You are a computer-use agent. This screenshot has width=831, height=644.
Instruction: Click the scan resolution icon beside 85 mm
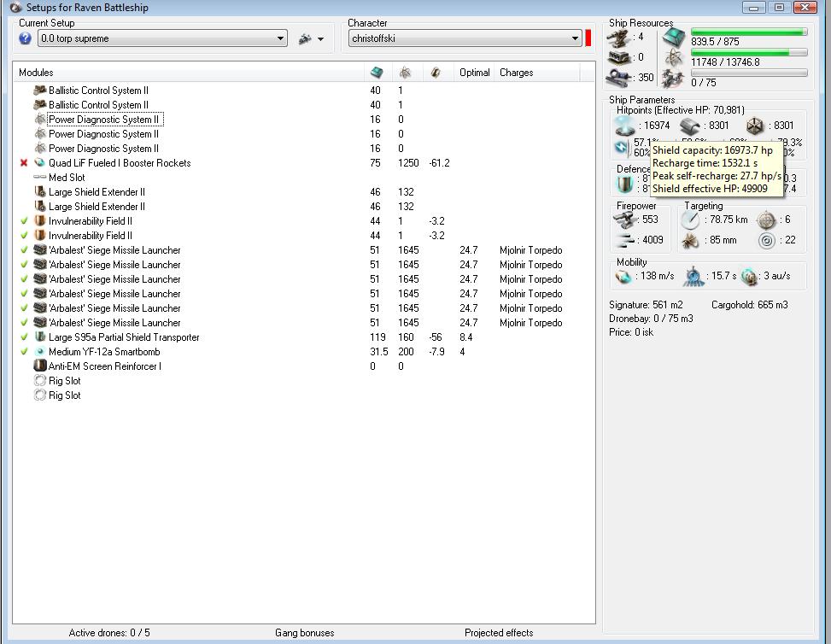691,241
